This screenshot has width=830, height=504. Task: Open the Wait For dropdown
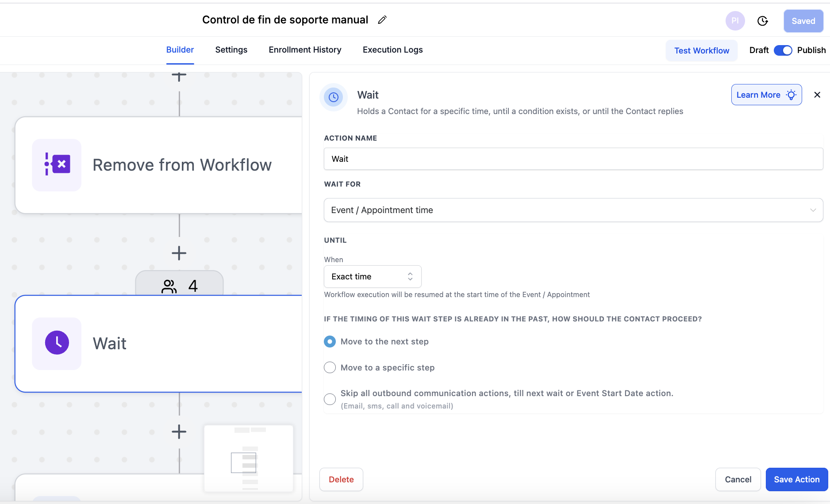pyautogui.click(x=573, y=210)
